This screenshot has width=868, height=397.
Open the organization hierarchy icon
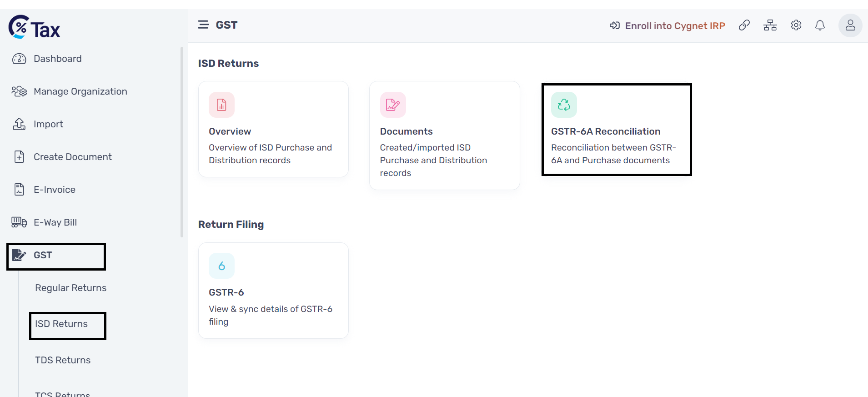(x=770, y=25)
